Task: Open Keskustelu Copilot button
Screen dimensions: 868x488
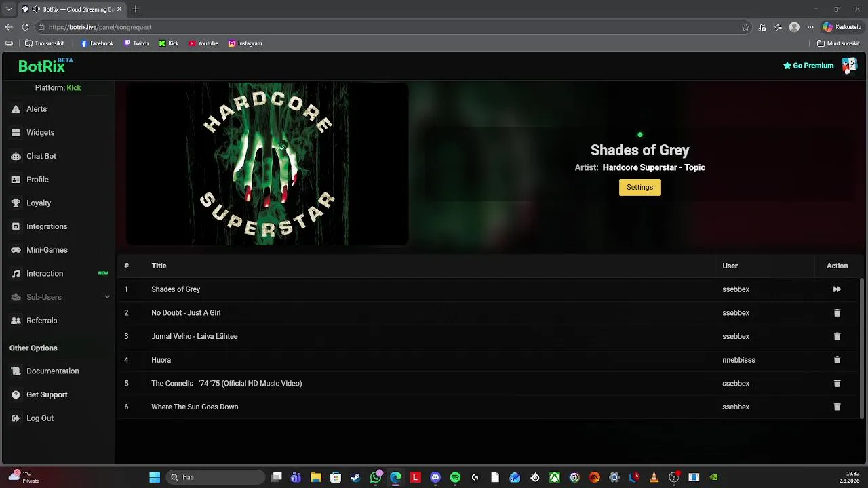Action: [x=842, y=27]
